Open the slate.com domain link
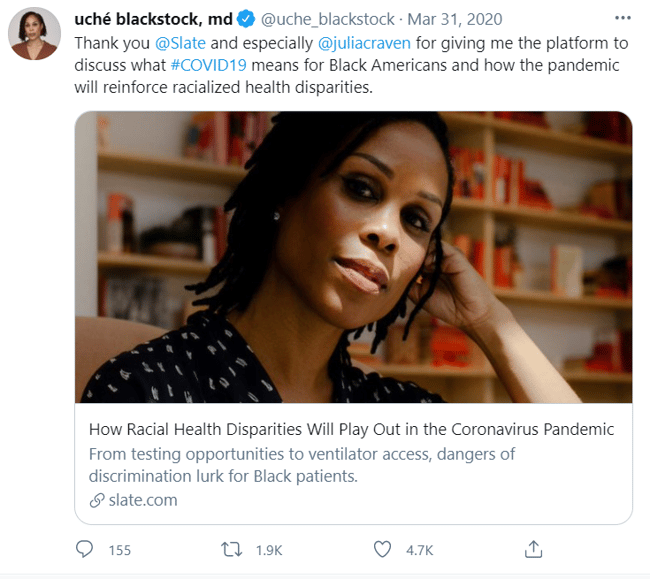Image resolution: width=650 pixels, height=579 pixels. tap(143, 500)
